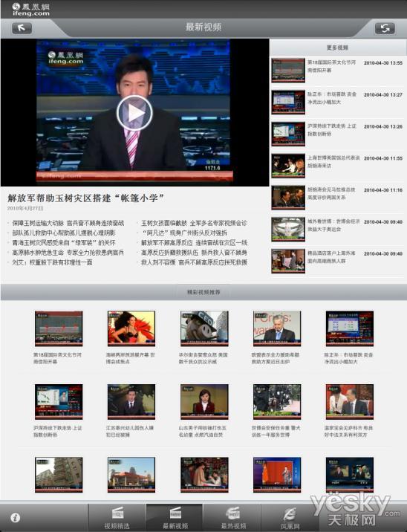
Task: Click the 精彩视频推荐 section header
Action: (203, 292)
